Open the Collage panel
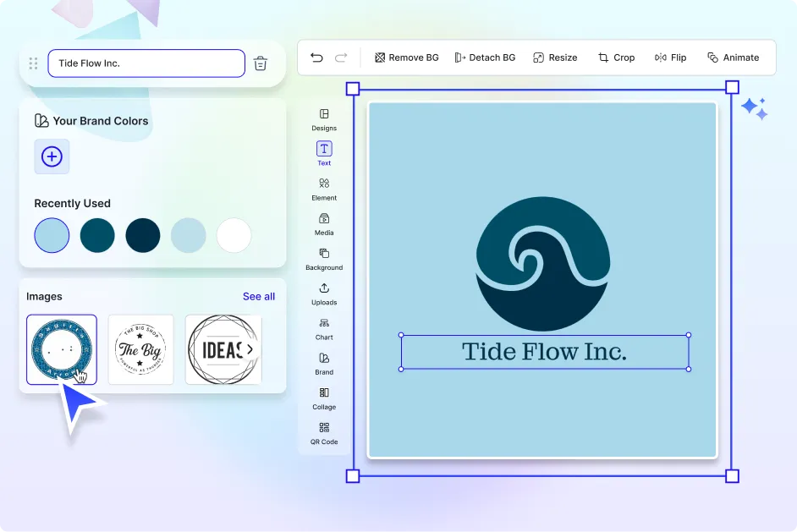Screen dimensions: 797x532 pos(323,399)
